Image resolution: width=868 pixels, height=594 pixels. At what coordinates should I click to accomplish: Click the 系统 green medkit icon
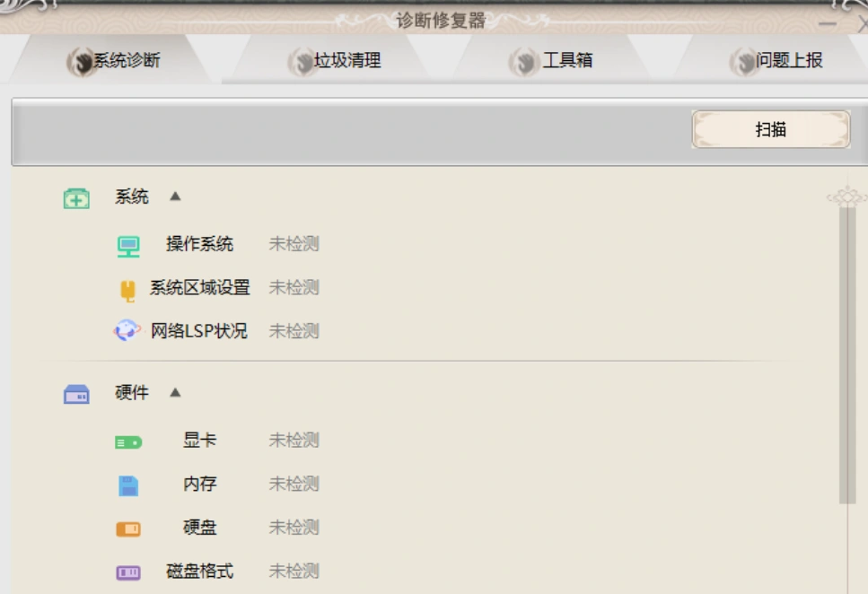pyautogui.click(x=76, y=198)
